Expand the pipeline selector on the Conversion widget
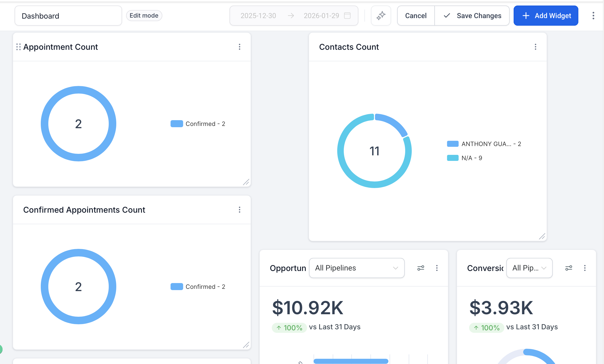 [529, 268]
